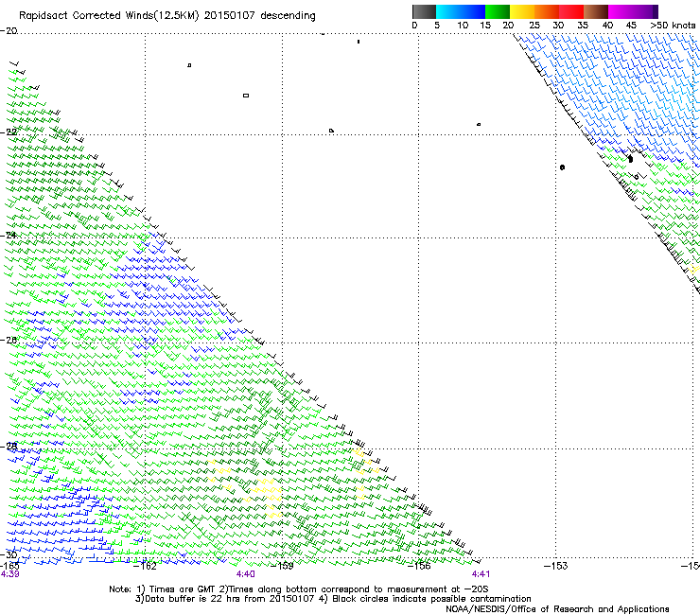The width and height of the screenshot is (700, 615).
Task: Click the -30 latitude axis label
Action: [x=9, y=554]
